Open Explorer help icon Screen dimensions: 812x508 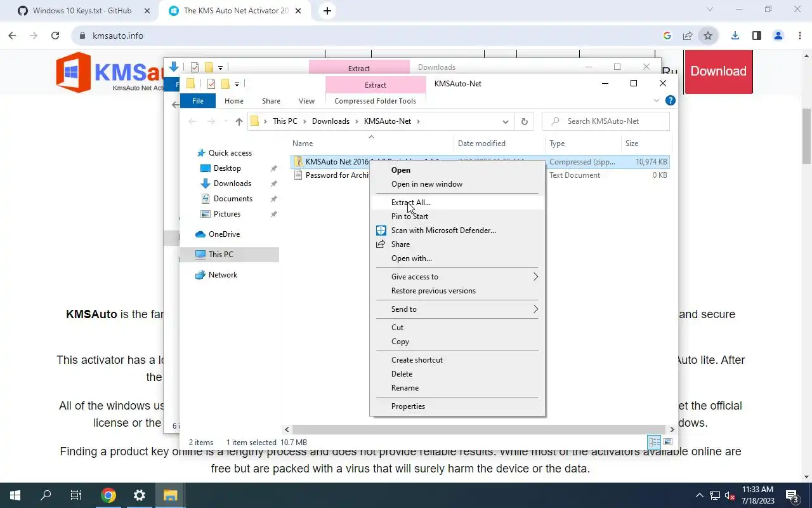click(670, 100)
